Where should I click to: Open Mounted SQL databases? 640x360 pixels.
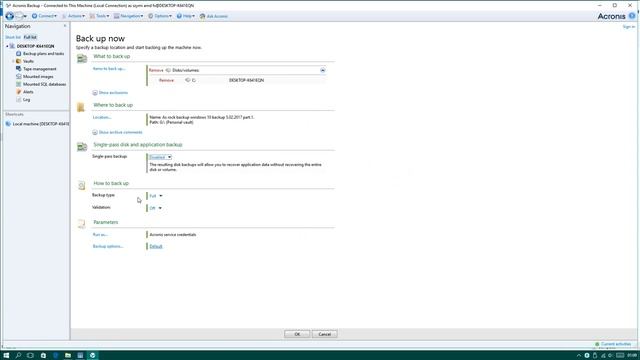[44, 84]
